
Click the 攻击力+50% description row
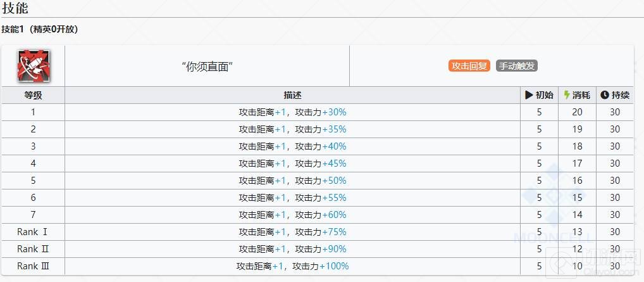(292, 181)
